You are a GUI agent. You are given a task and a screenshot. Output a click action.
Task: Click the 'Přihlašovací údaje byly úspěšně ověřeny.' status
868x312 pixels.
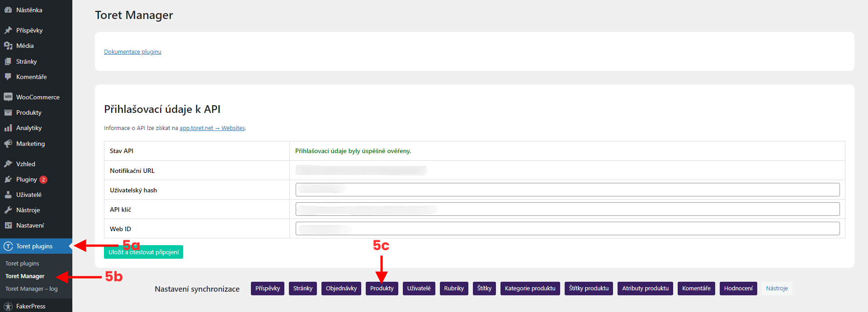353,151
